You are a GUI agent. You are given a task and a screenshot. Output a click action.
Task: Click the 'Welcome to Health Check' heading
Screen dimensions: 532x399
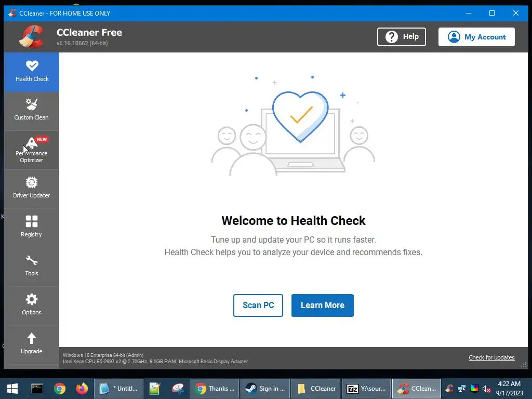coord(294,220)
